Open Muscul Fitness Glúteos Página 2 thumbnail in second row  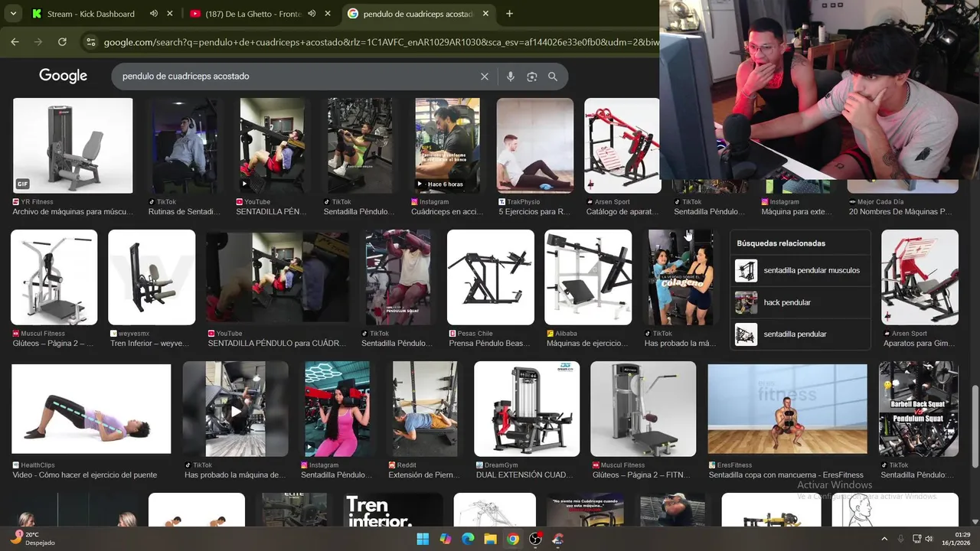[54, 277]
